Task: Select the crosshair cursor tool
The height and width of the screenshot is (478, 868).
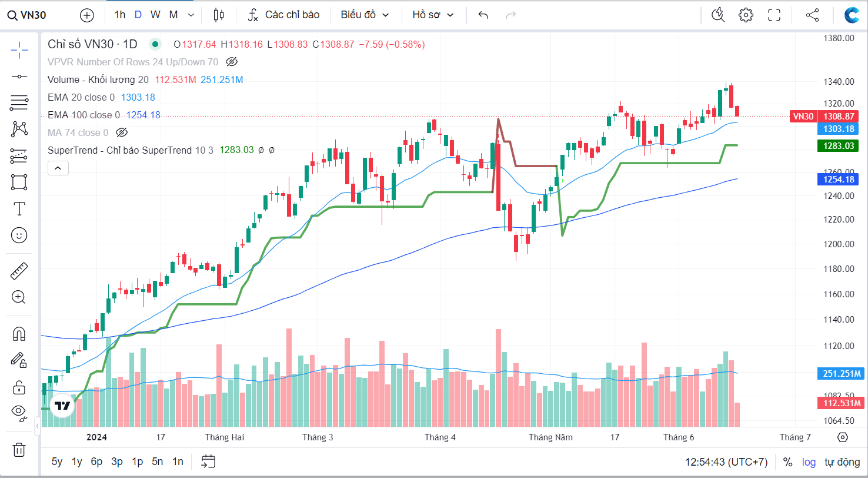Action: (19, 51)
